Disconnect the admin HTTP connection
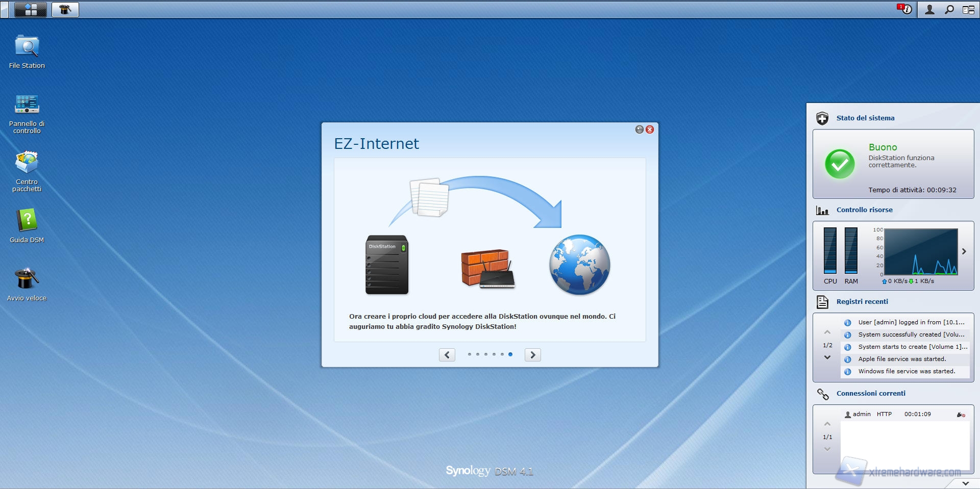980x489 pixels. pos(961,415)
